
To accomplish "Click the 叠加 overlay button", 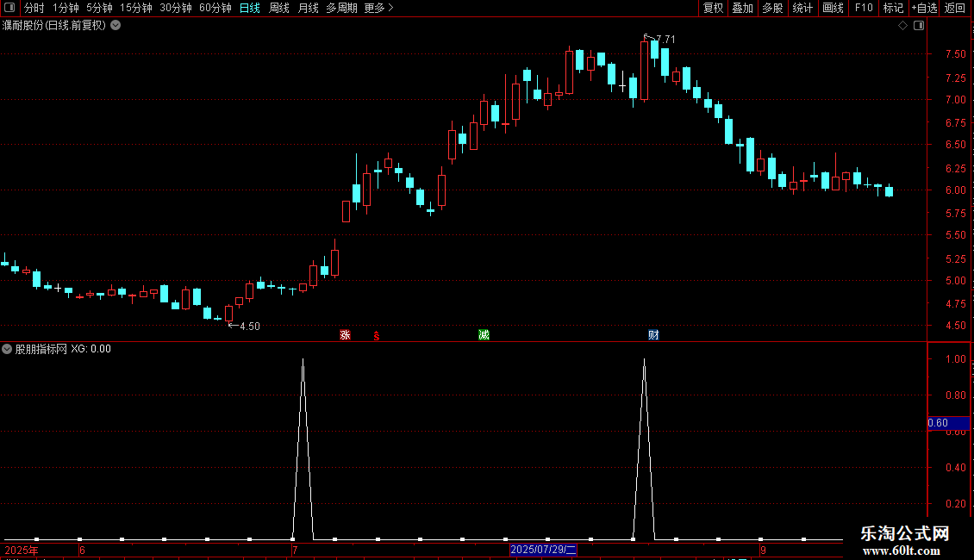I will (743, 8).
